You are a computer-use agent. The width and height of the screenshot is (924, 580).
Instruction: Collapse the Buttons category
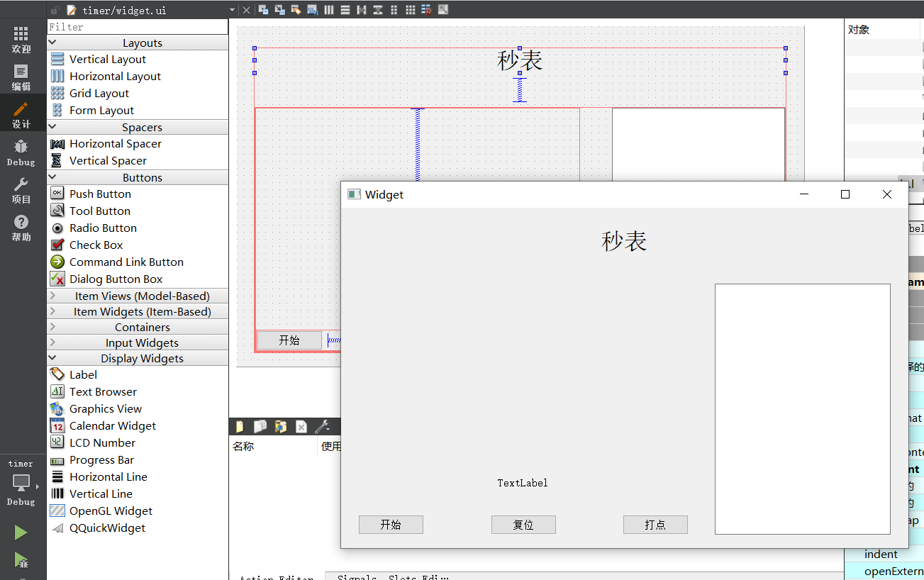click(x=138, y=177)
